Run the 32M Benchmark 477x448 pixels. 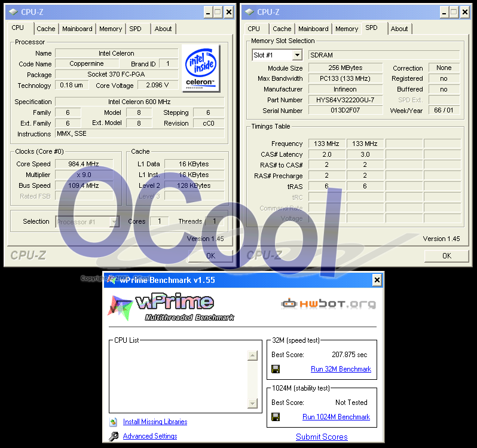pos(341,369)
